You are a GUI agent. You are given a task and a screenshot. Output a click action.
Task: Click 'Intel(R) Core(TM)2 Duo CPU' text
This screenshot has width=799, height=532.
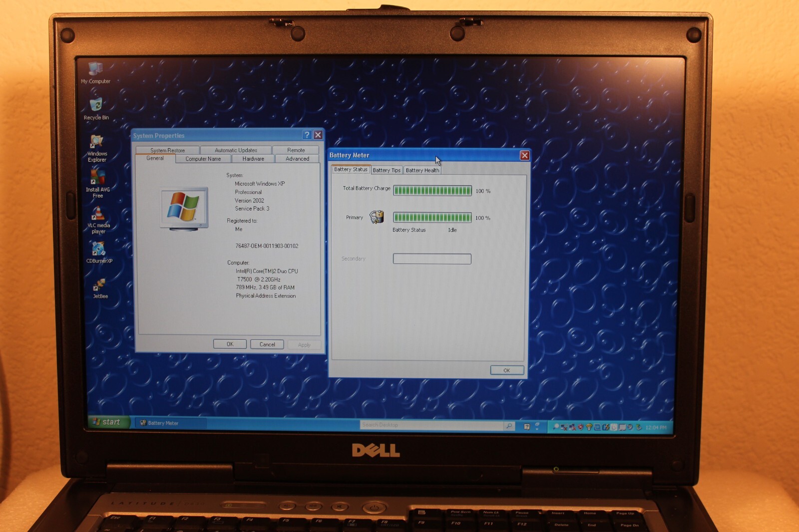point(267,271)
